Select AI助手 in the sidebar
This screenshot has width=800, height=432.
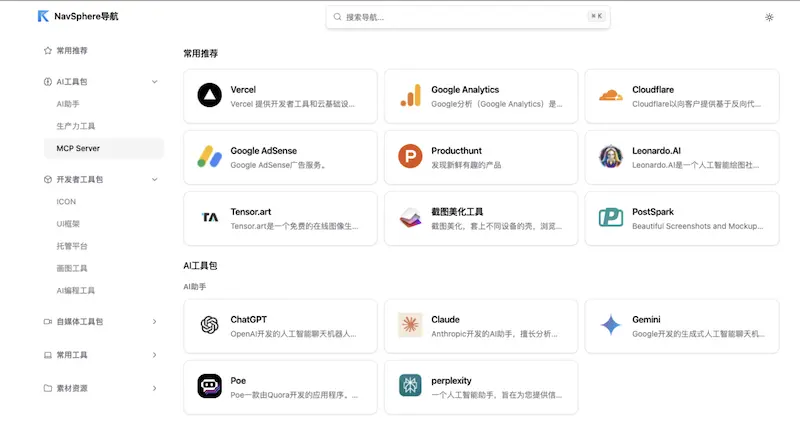coord(68,104)
